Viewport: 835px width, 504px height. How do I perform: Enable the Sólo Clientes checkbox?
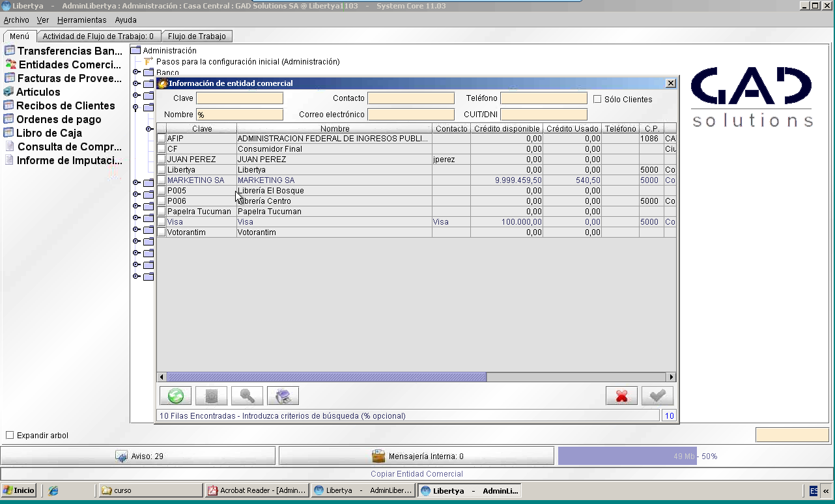tap(597, 99)
